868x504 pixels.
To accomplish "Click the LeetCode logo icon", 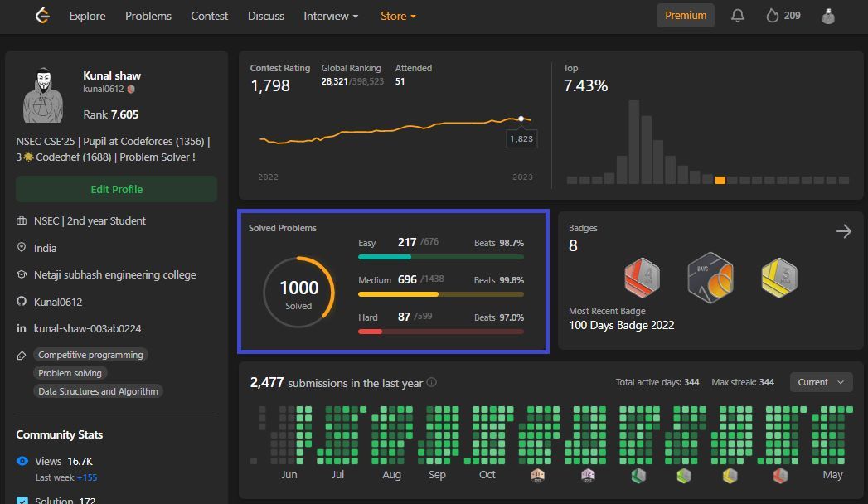I will pos(42,16).
